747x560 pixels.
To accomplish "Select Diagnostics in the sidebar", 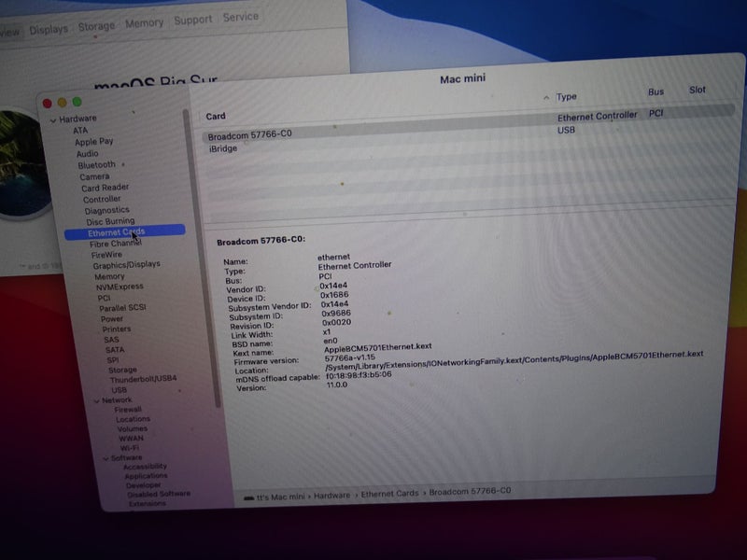I will click(x=106, y=210).
